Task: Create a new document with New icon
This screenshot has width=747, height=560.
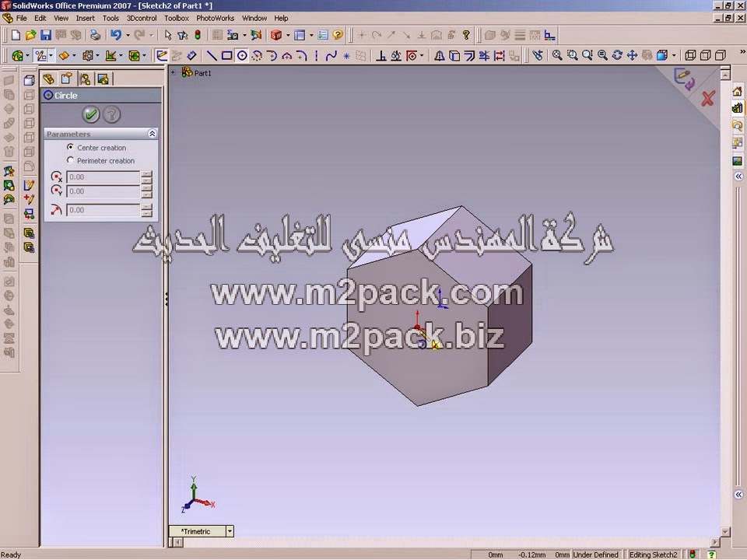Action: click(x=16, y=35)
